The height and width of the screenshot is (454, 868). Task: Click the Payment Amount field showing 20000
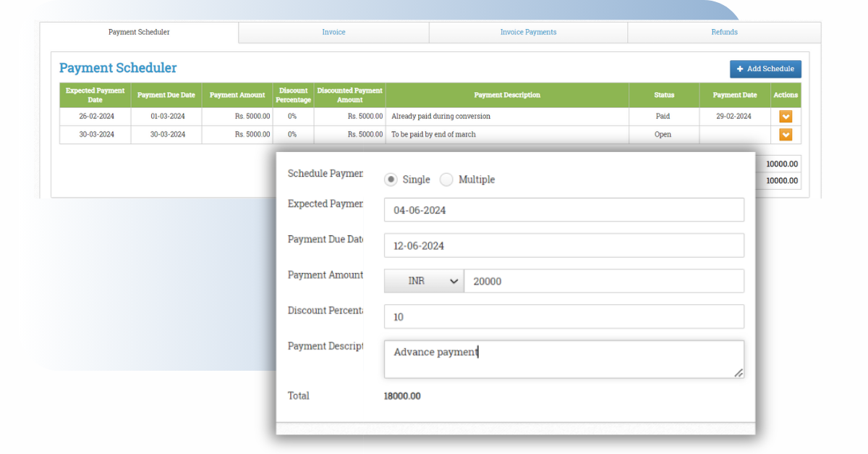604,281
